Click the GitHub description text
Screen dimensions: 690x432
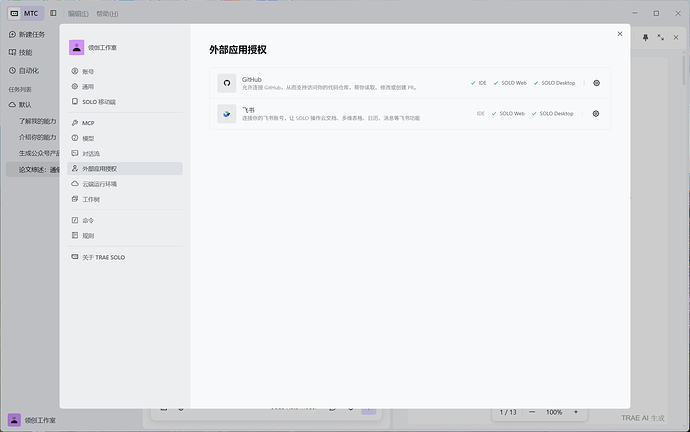pyautogui.click(x=329, y=88)
